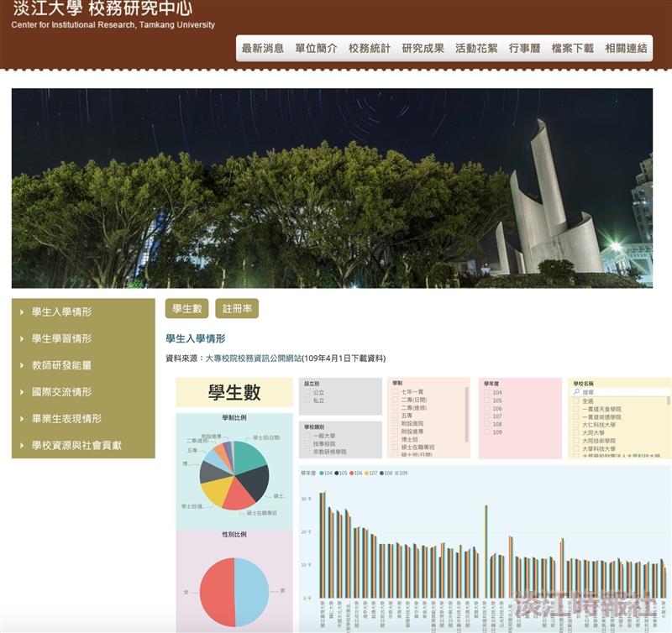This screenshot has width=672, height=633.
Task: Open the 研究成果 menu
Action: 423,49
